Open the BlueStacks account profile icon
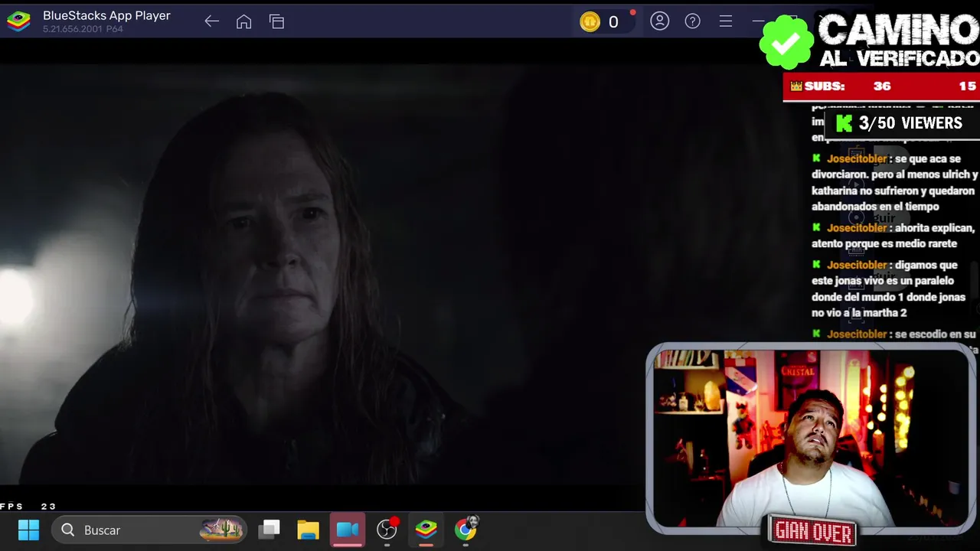 coord(659,21)
